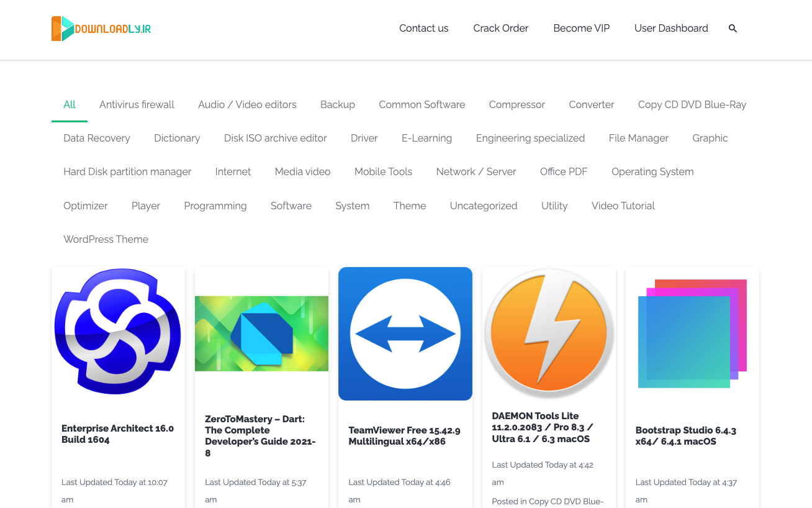Open the DAEMON Tools lightning thumbnail

point(549,333)
